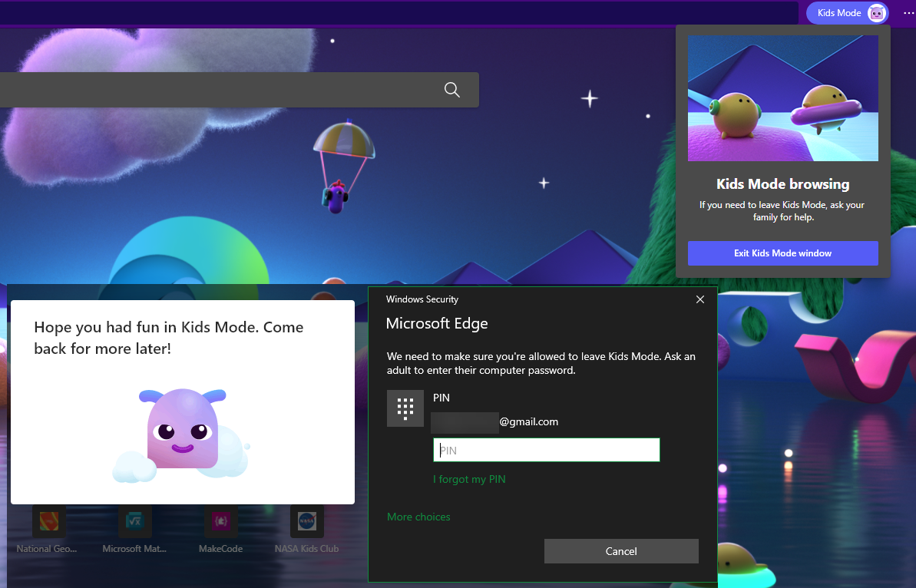
Task: Click the Kids Mode browsing heading
Action: [782, 184]
